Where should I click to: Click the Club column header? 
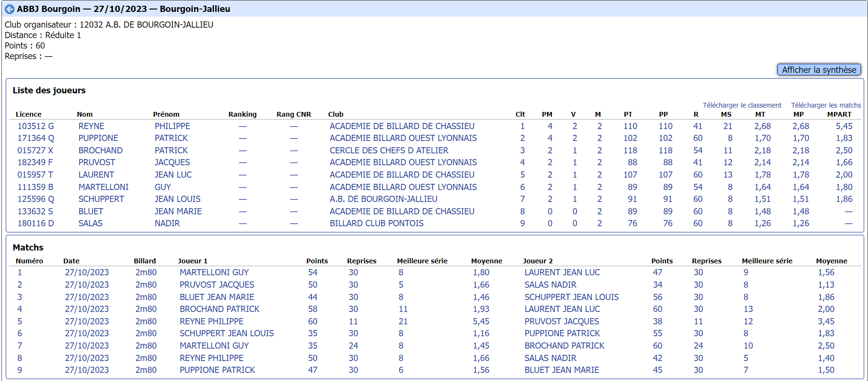[336, 114]
